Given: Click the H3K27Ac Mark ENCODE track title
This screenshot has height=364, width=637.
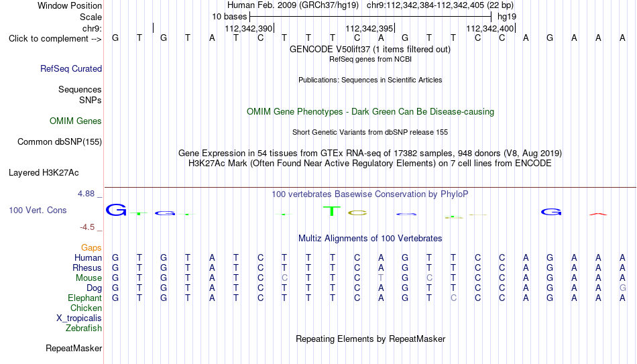Looking at the screenshot, I should click(x=370, y=164).
